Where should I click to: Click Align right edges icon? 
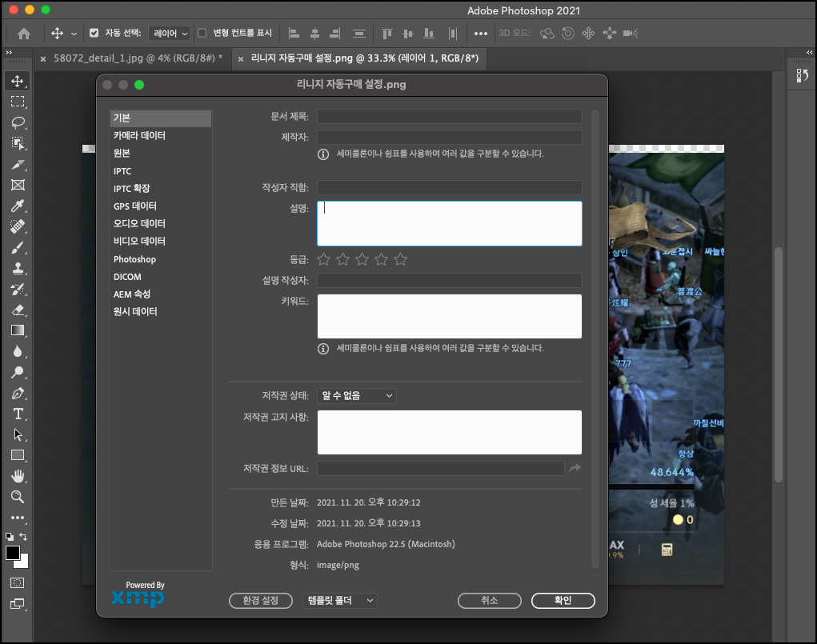point(335,34)
